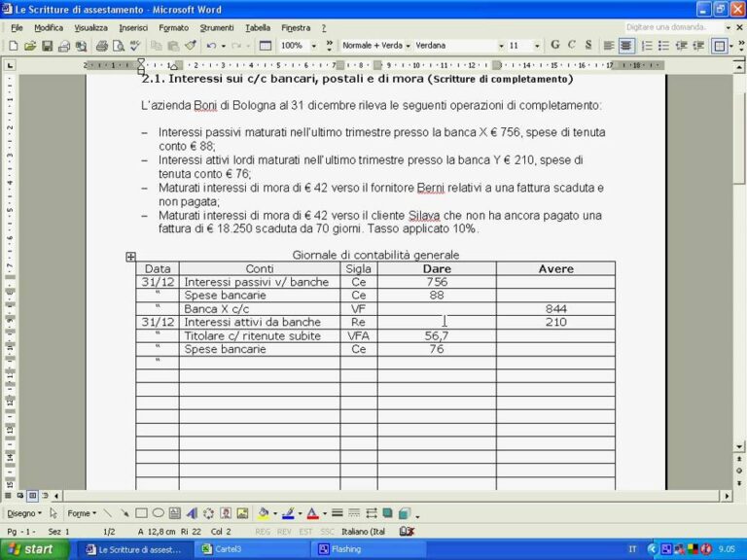Create a new blank document
The height and width of the screenshot is (560, 747).
(14, 47)
